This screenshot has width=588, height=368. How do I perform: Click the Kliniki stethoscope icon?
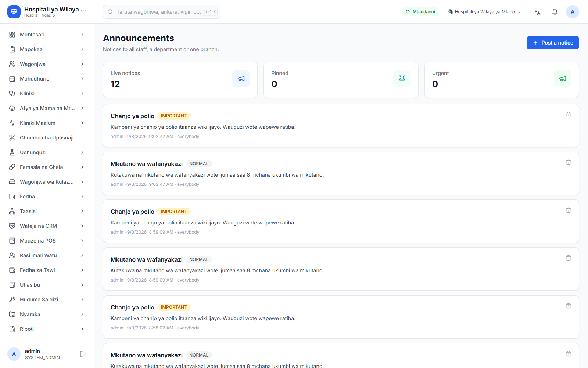coord(12,93)
